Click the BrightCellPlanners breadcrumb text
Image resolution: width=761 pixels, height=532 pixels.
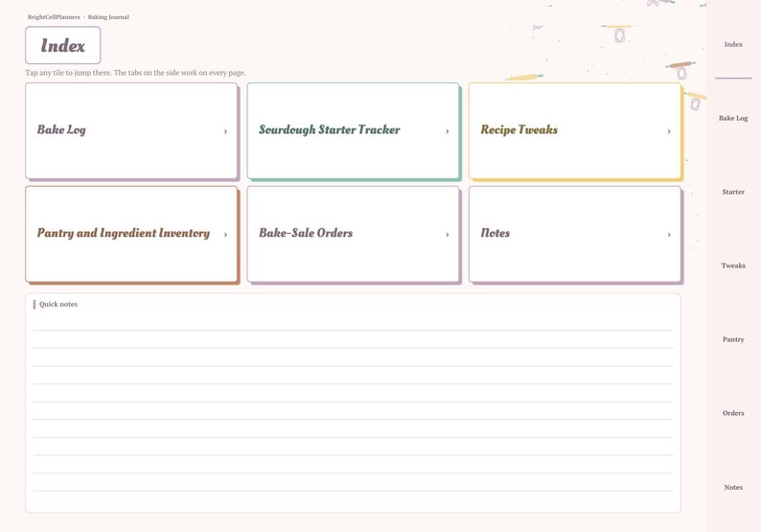point(54,17)
